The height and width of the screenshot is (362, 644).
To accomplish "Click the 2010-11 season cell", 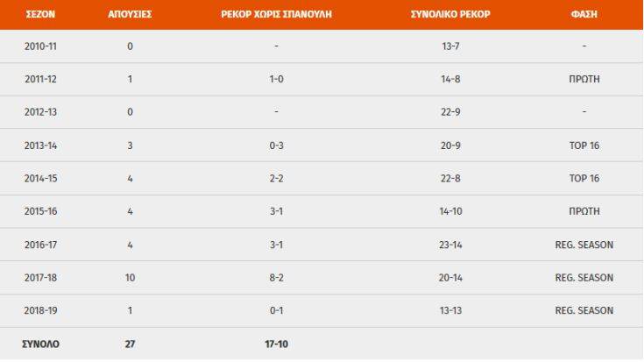I will (x=41, y=46).
